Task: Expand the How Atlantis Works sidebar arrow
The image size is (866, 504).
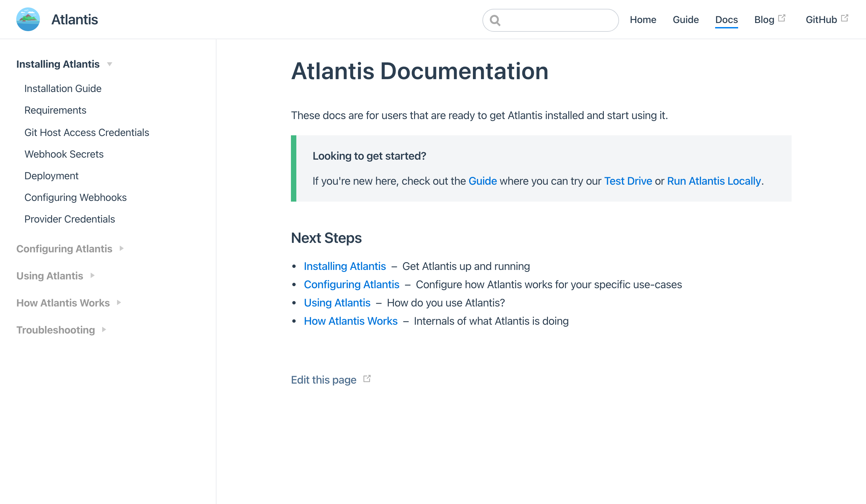Action: click(119, 303)
